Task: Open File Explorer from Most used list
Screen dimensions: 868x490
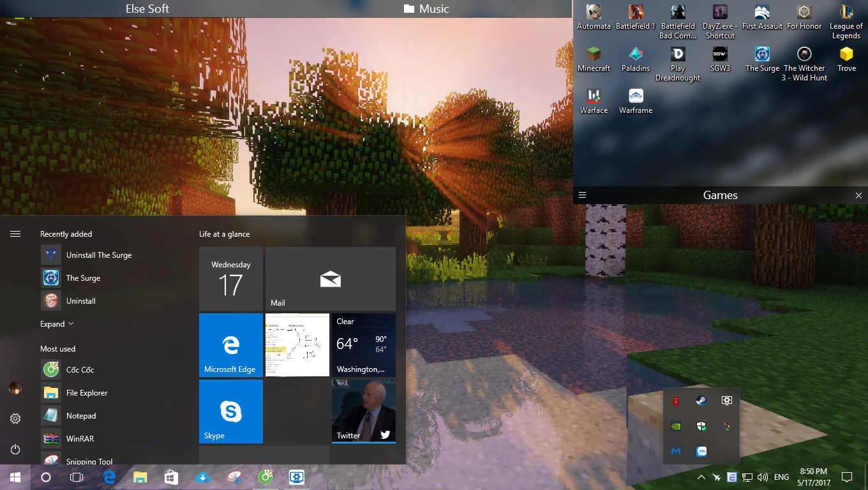Action: click(x=115, y=393)
